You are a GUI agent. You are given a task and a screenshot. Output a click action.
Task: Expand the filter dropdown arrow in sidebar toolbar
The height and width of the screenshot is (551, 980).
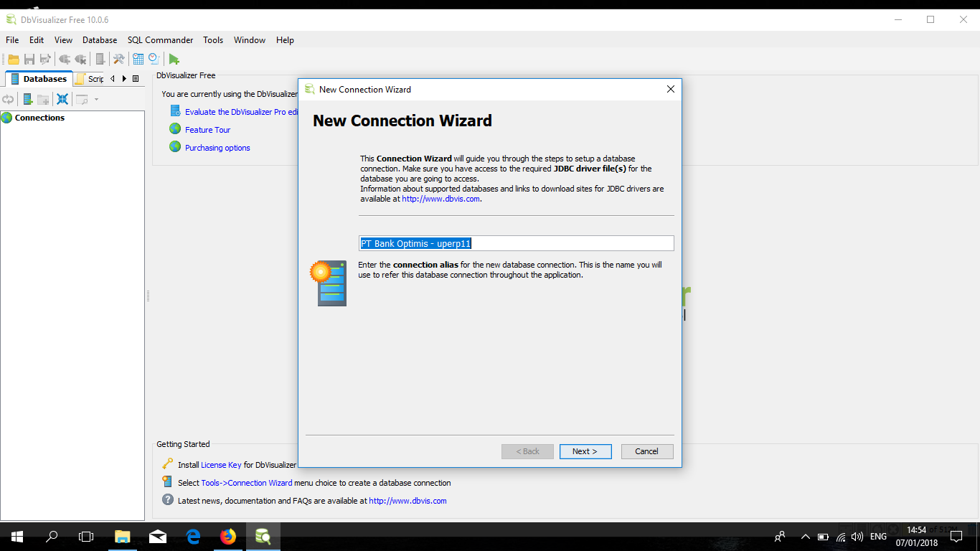coord(96,99)
